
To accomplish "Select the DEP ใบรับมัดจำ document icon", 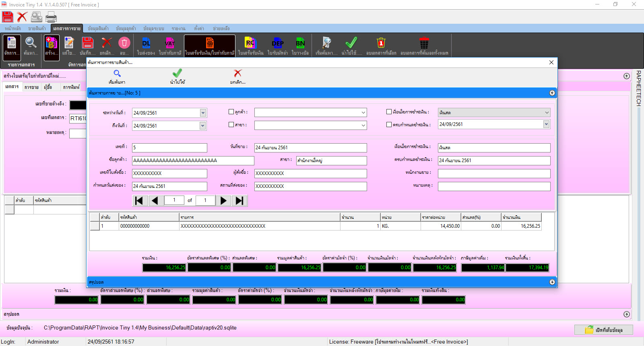I will (x=277, y=43).
